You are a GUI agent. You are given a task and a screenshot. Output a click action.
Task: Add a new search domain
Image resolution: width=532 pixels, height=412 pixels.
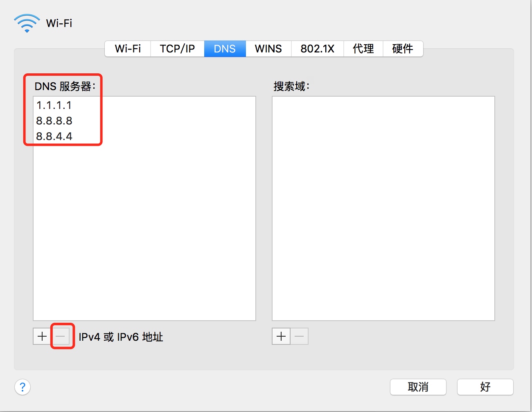(281, 337)
